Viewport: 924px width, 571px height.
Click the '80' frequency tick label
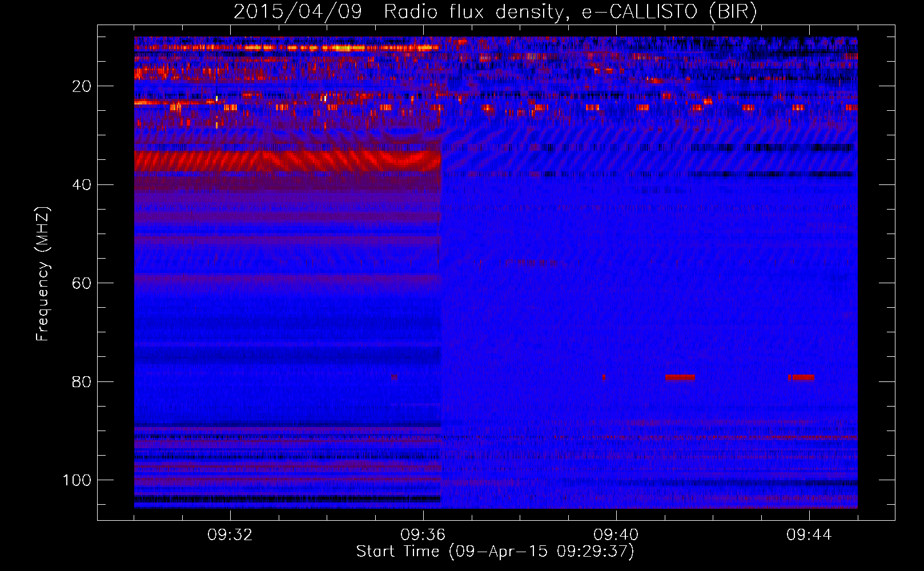coord(82,381)
